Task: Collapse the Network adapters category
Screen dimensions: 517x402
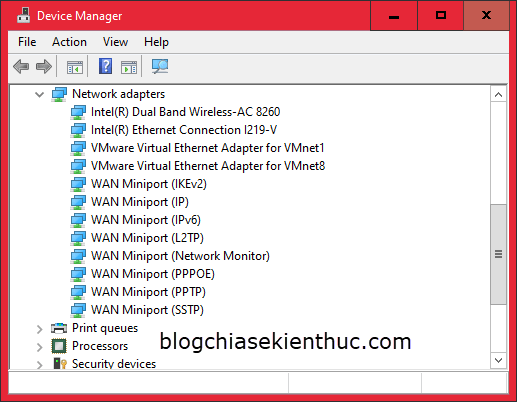Action: [39, 95]
